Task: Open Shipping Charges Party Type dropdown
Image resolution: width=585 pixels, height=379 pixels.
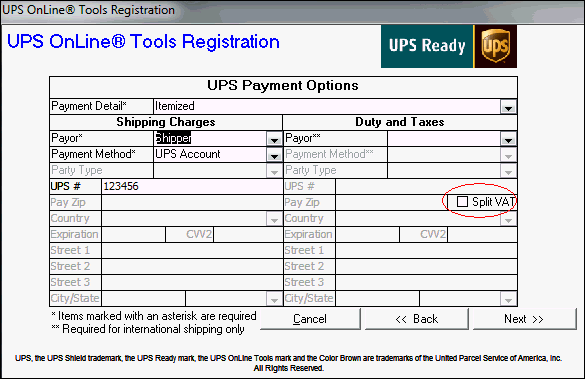Action: (x=274, y=171)
